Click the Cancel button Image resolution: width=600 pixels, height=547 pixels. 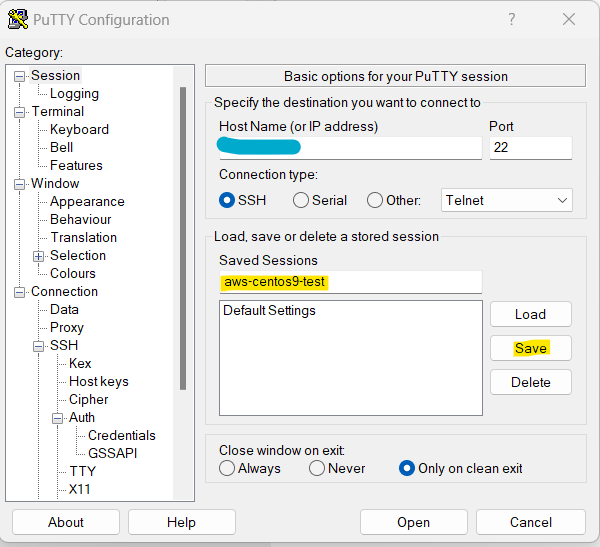pyautogui.click(x=531, y=522)
